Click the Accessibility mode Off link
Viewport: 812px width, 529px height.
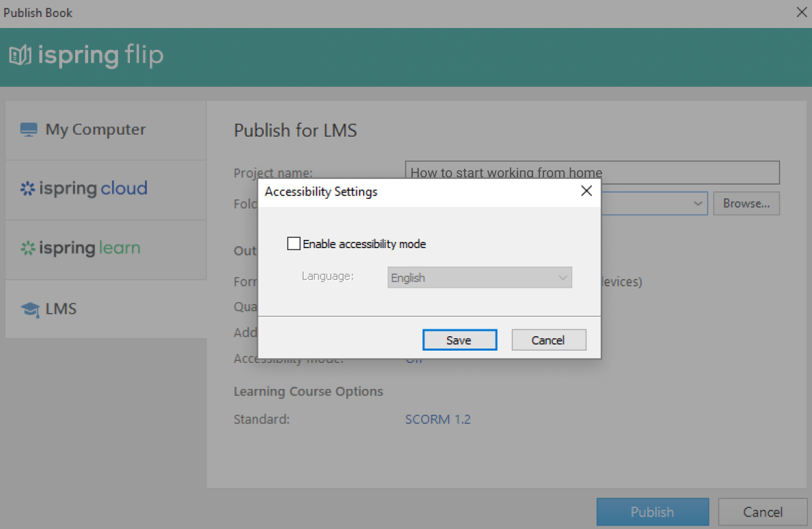coord(414,358)
